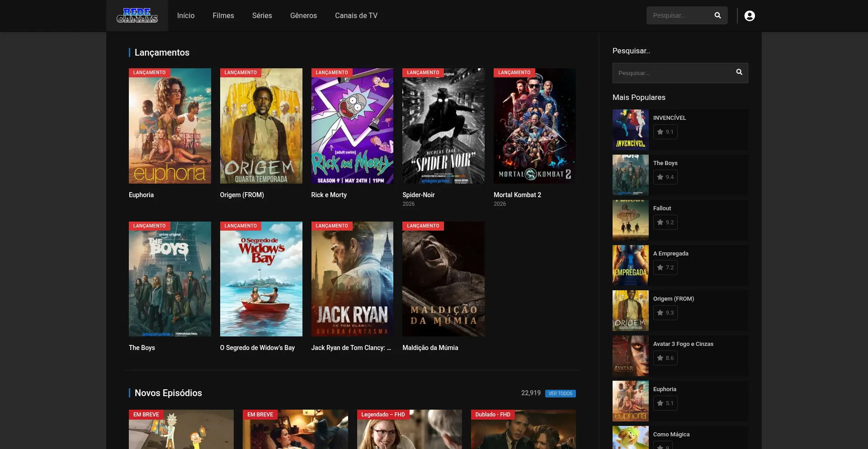Click the Rede Canais logo
868x449 pixels.
[x=137, y=15]
